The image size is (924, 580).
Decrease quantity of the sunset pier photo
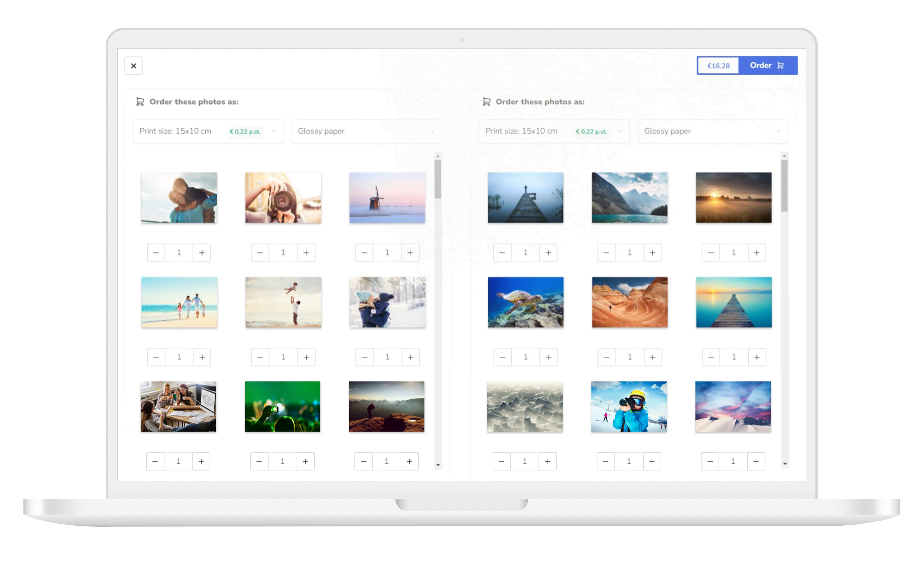[x=711, y=357]
